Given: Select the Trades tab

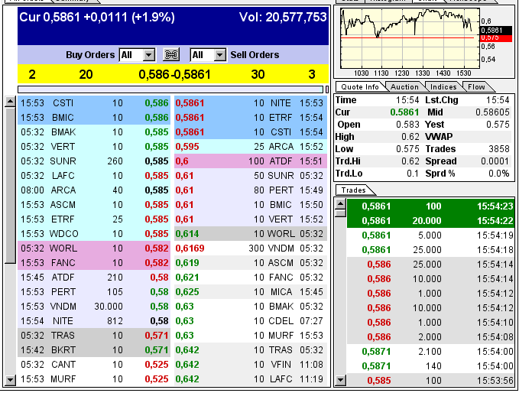Looking at the screenshot, I should pyautogui.click(x=354, y=190).
